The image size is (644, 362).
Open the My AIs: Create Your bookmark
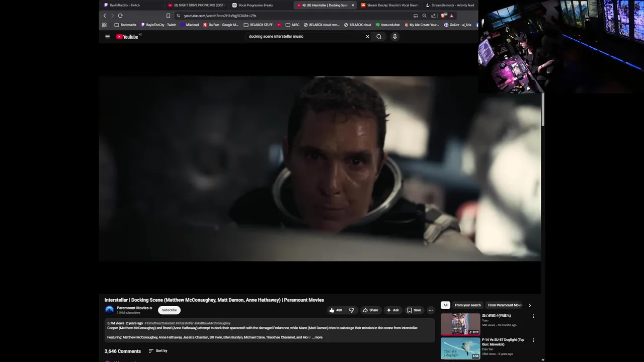click(x=422, y=25)
